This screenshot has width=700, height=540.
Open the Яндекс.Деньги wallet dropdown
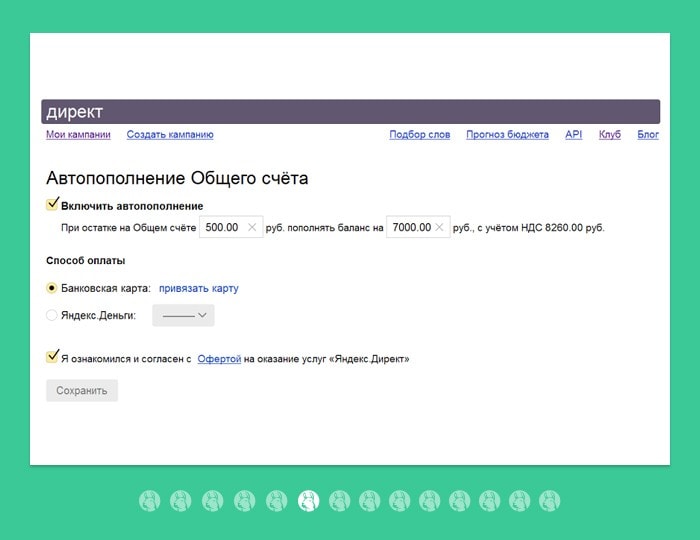pos(183,316)
